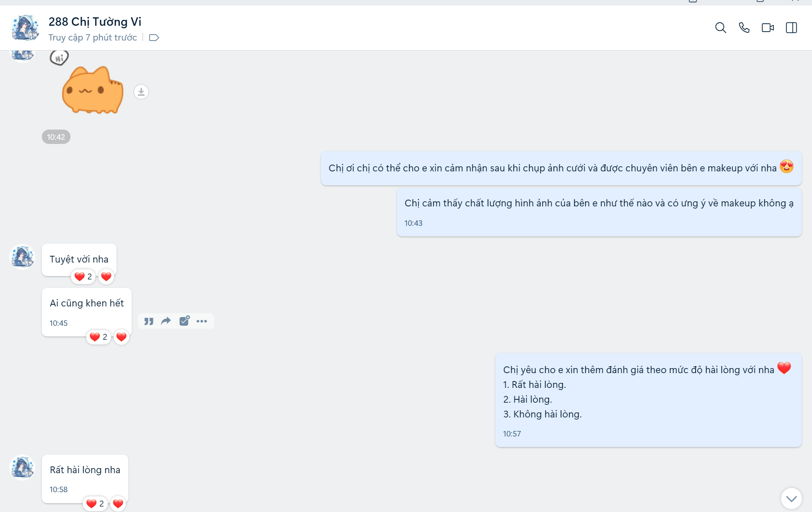
Task: Quote reply the 'Ai cũng khen hết' message
Action: click(148, 321)
